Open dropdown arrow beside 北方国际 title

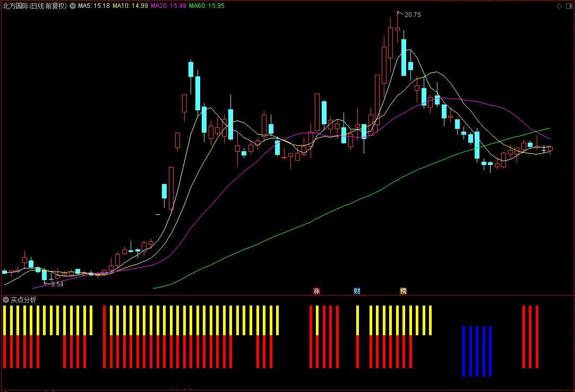[x=73, y=6]
